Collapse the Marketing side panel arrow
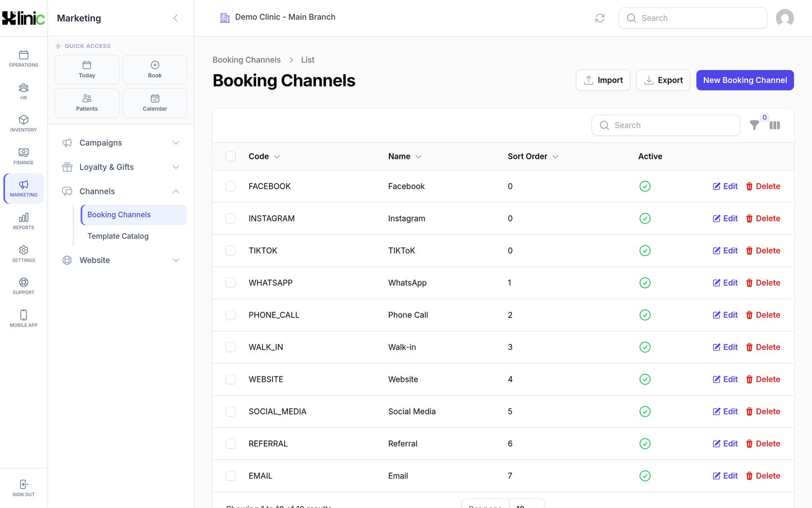 coord(176,18)
